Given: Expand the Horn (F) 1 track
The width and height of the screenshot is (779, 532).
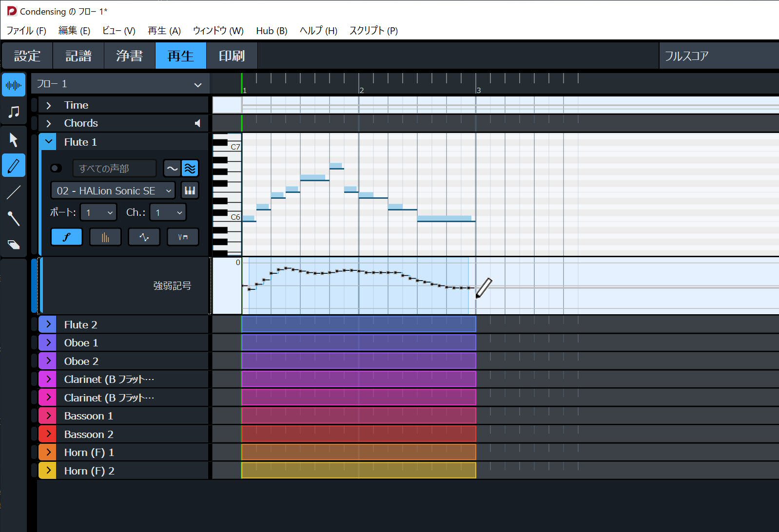Looking at the screenshot, I should (48, 452).
